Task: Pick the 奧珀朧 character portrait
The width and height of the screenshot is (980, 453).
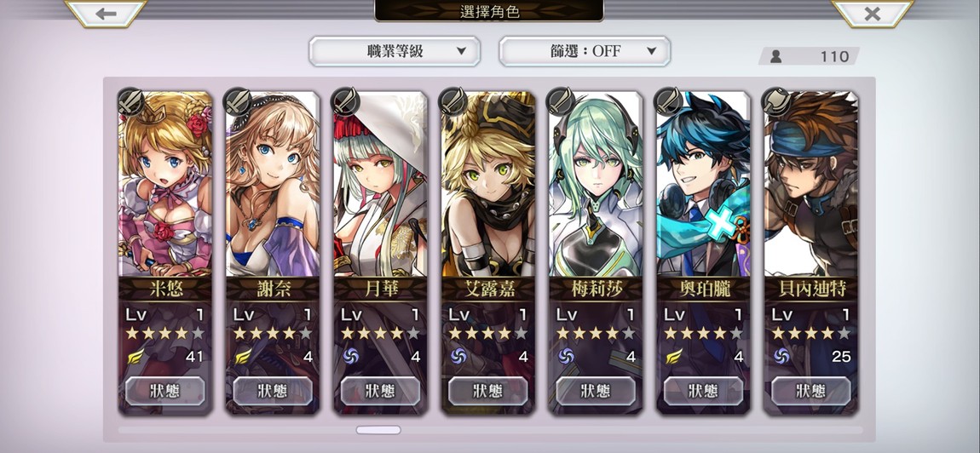Action: [703, 184]
